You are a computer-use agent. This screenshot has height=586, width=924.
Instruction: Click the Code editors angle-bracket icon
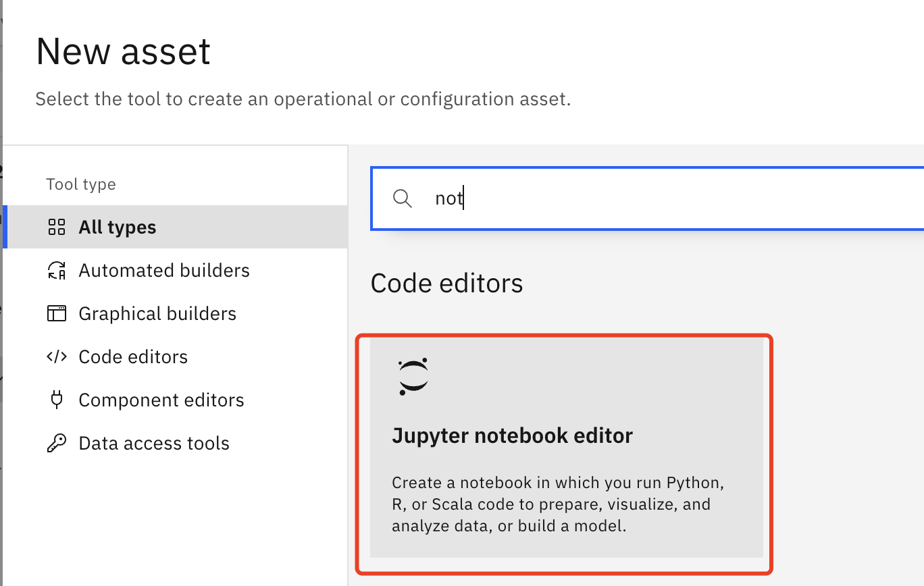(x=57, y=356)
